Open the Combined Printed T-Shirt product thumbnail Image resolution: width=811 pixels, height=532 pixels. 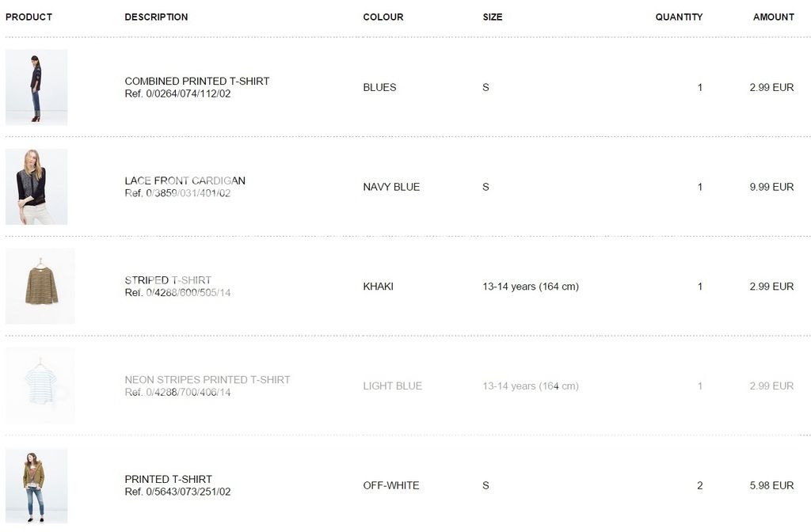36,87
